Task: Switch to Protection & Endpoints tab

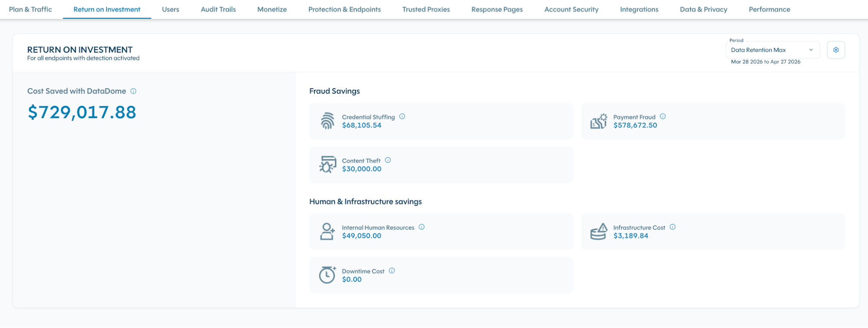Action: tap(345, 9)
